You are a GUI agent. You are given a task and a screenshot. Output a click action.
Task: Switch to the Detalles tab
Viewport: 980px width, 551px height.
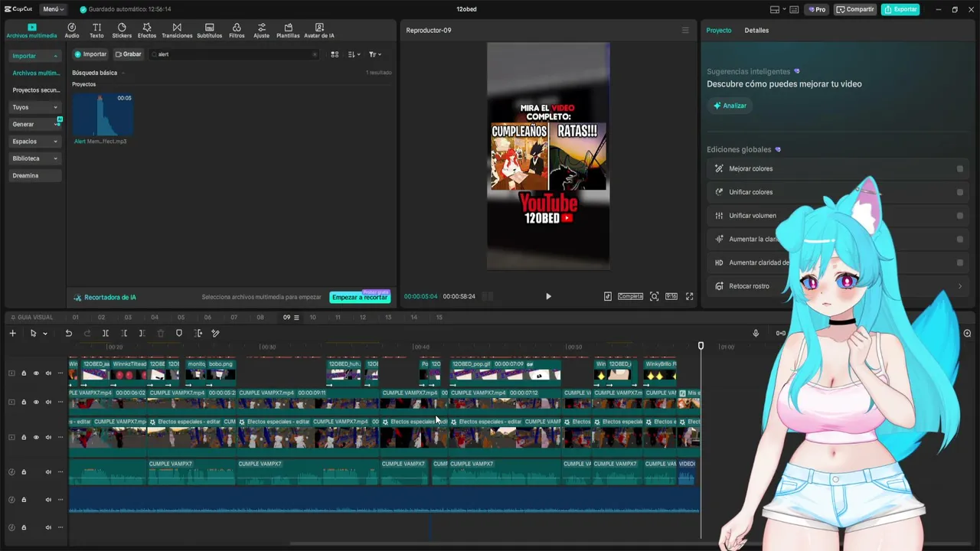coord(756,31)
